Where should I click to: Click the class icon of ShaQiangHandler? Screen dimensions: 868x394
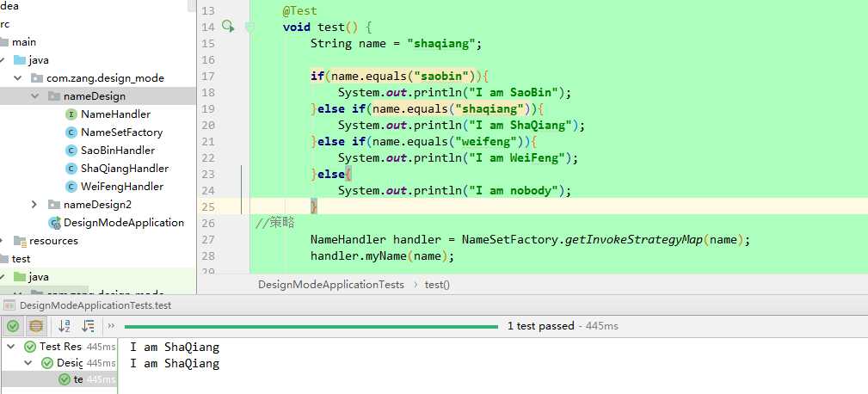click(x=71, y=169)
